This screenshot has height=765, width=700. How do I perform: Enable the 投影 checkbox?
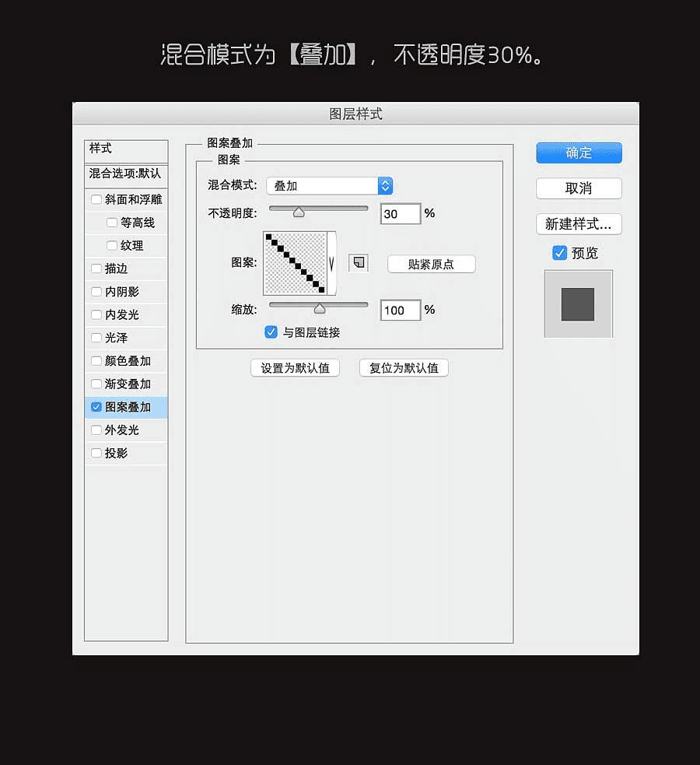coord(96,453)
